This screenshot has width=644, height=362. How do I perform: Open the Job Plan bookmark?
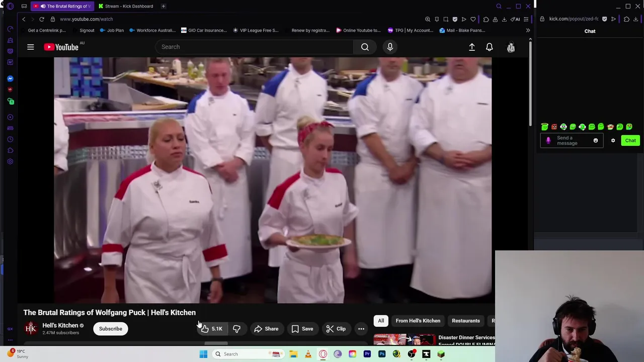(x=112, y=30)
